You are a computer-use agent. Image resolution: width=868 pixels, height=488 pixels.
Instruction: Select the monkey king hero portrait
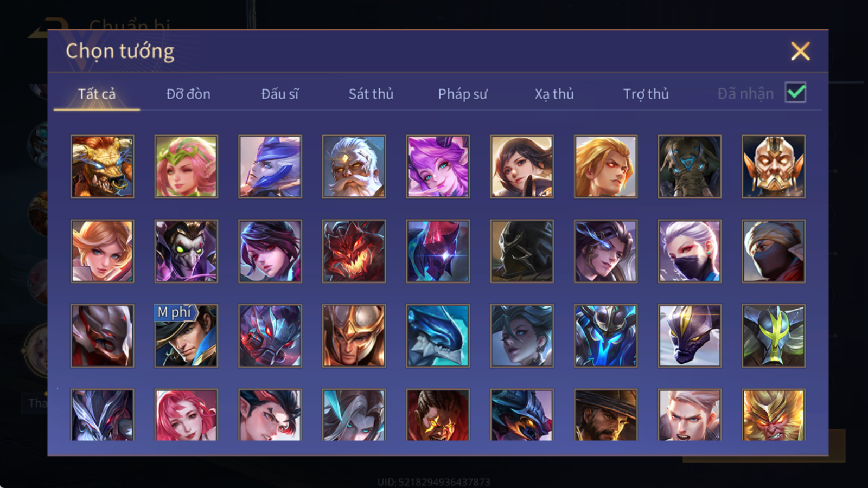(774, 415)
